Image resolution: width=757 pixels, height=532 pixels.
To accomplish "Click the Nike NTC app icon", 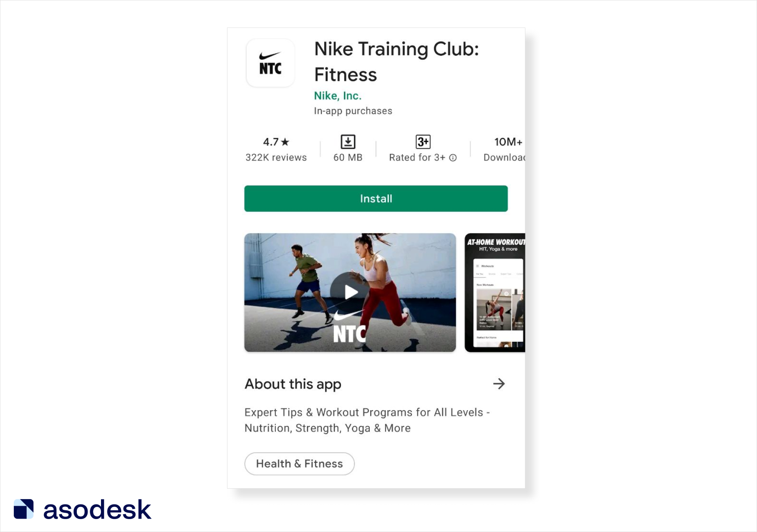I will (270, 63).
